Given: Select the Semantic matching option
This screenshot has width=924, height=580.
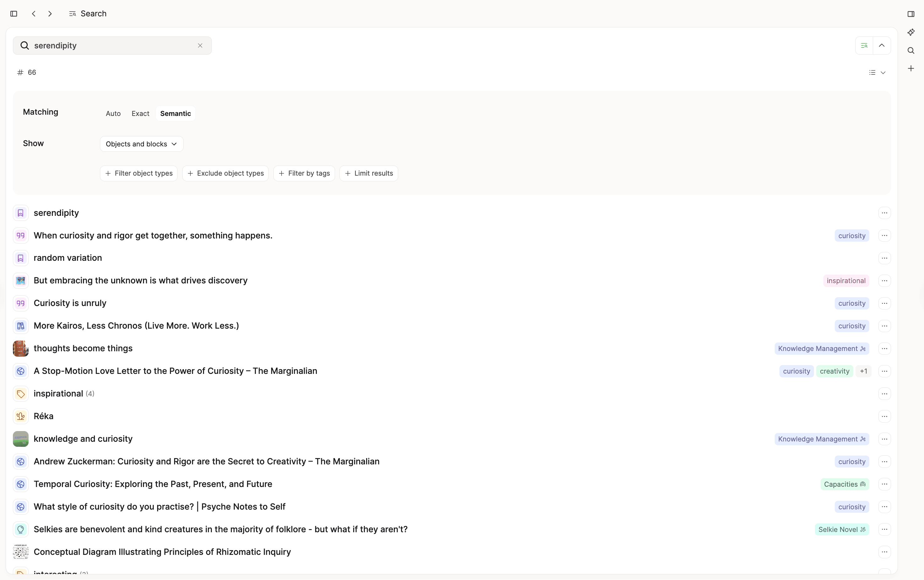Looking at the screenshot, I should [x=175, y=113].
